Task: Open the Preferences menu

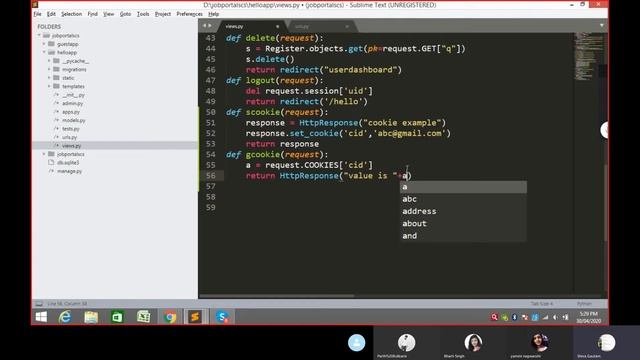Action: coord(189,14)
